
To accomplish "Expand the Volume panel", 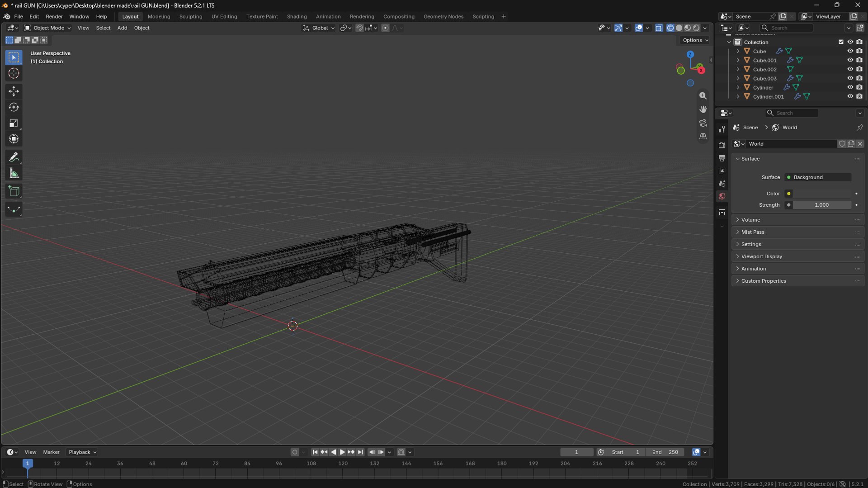I will (x=798, y=220).
